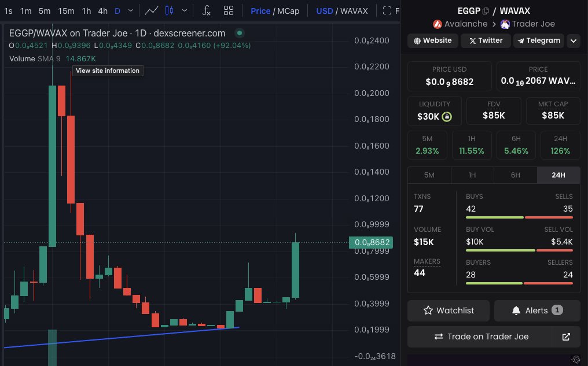The image size is (588, 366).
Task: Click the Trader Joe DEX link
Action: click(x=528, y=24)
